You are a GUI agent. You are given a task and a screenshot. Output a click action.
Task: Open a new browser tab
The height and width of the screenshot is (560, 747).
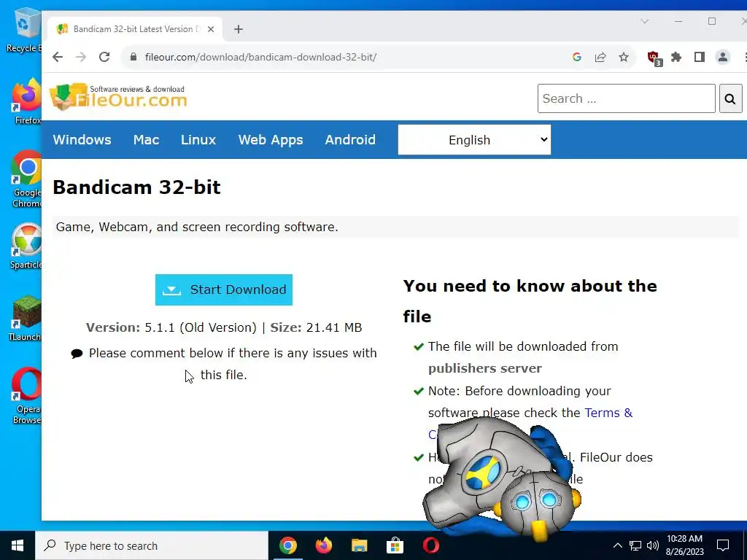click(239, 29)
